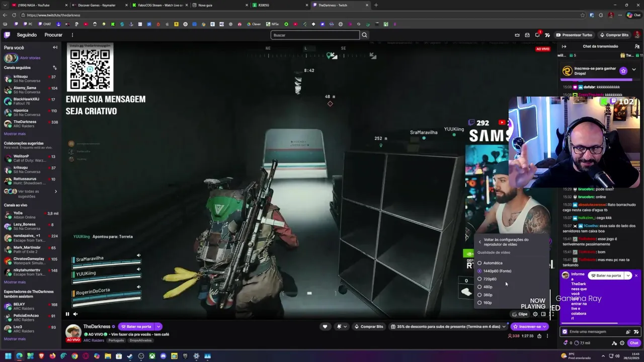Click the Chat send button
The width and height of the screenshot is (644, 362).
tap(633, 343)
